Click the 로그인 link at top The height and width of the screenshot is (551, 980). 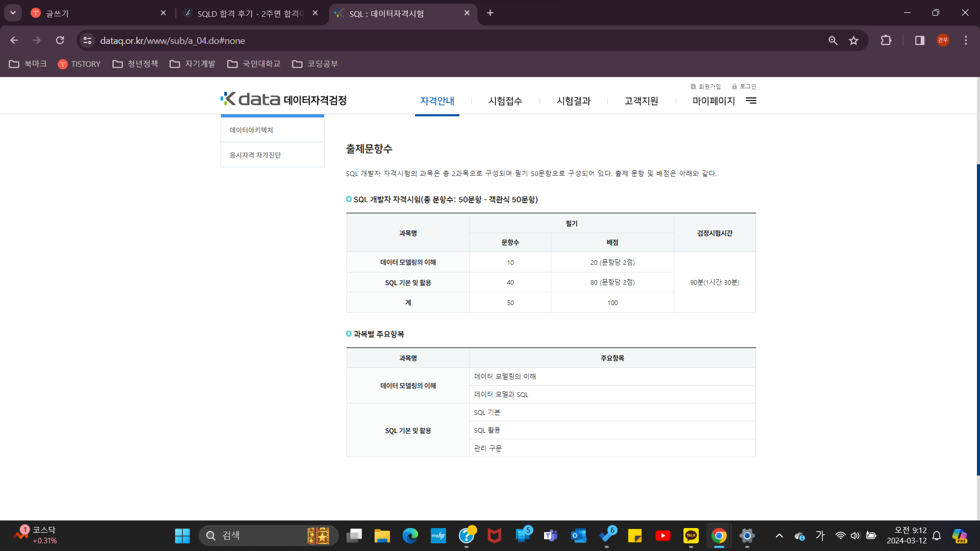(x=747, y=87)
